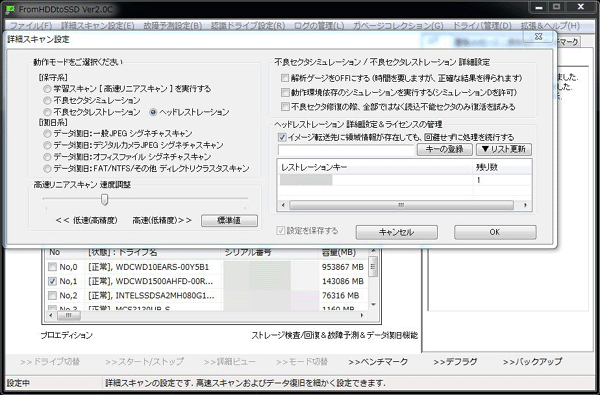Viewport: 600px width, 395px height.
Task: Click drive list horizontal scrollbar thumb
Action: [x=69, y=316]
